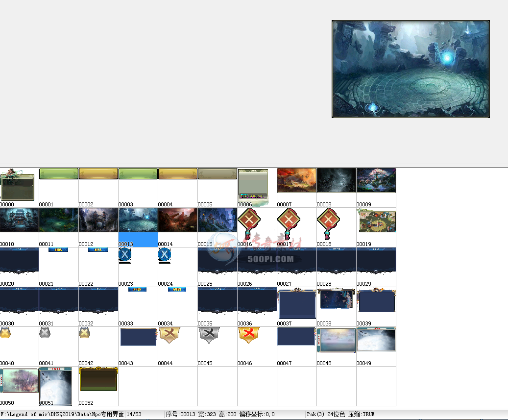Select dark navy panel 00035
508x420 pixels.
(218, 301)
